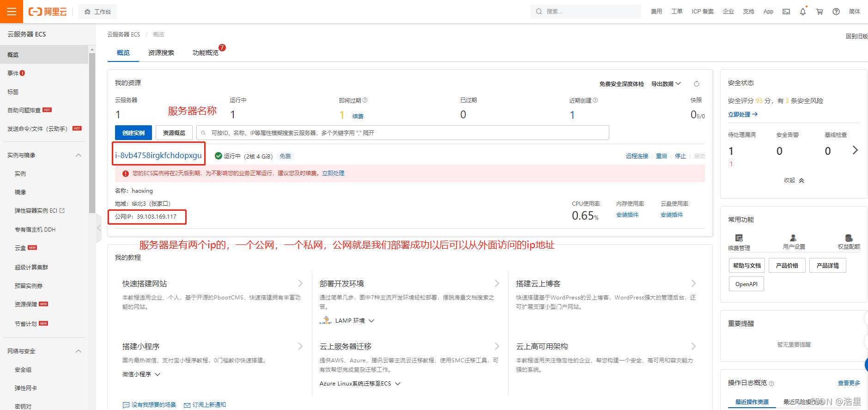Open instance i-8vb4758irgkfchdopxgu
The height and width of the screenshot is (410, 868).
tap(158, 155)
